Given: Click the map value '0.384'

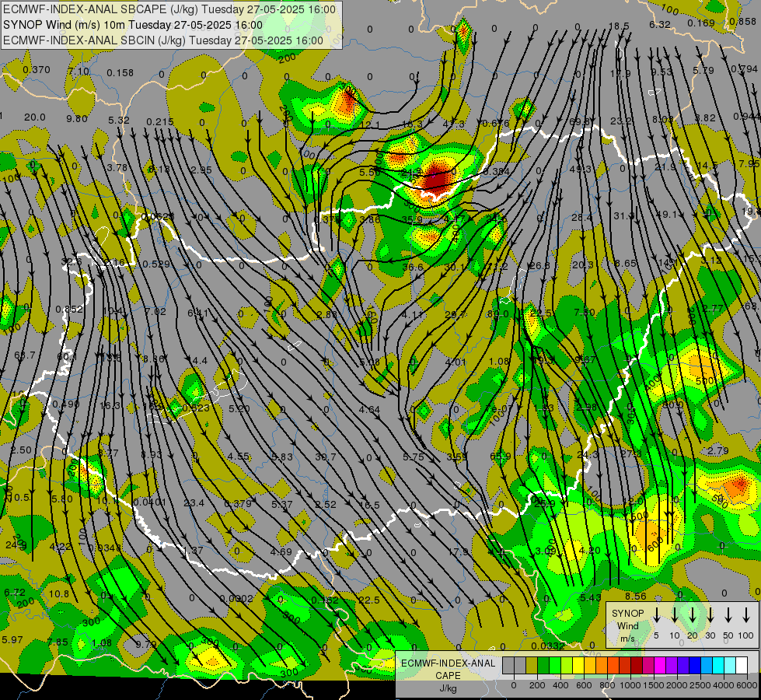Looking at the screenshot, I should pos(497,171).
